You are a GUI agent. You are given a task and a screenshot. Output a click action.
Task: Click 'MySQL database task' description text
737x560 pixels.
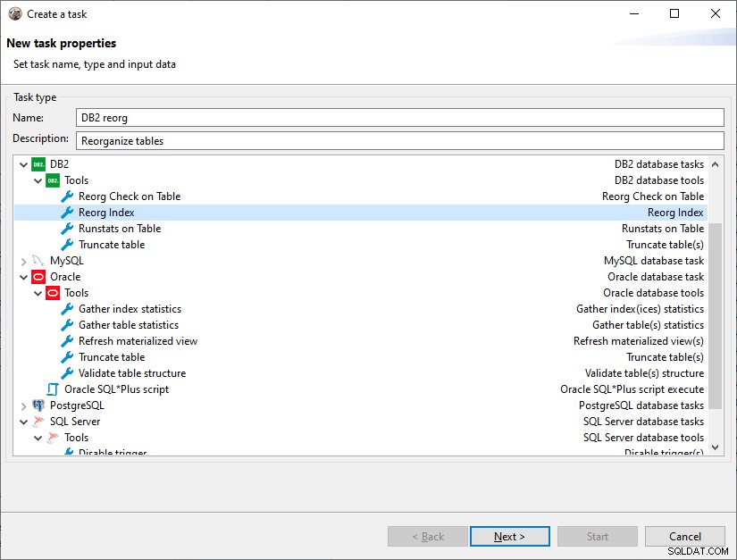coord(654,261)
